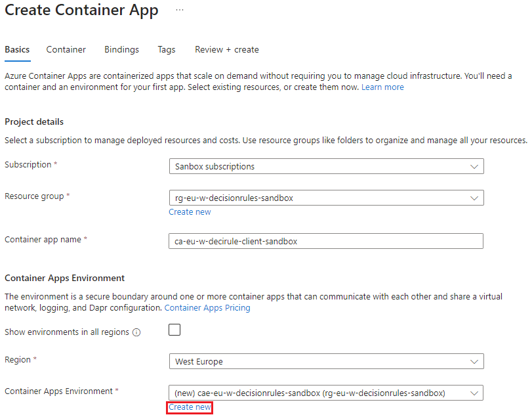This screenshot has width=532, height=419.
Task: Open the Container Apps Pricing link
Action: [207, 308]
